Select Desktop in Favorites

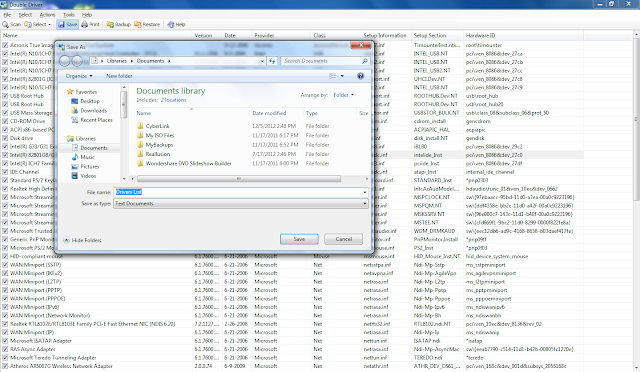tap(90, 101)
